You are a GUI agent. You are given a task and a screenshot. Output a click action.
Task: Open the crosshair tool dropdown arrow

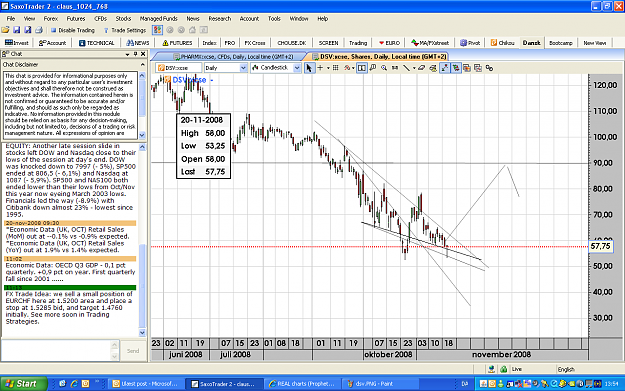click(328, 68)
